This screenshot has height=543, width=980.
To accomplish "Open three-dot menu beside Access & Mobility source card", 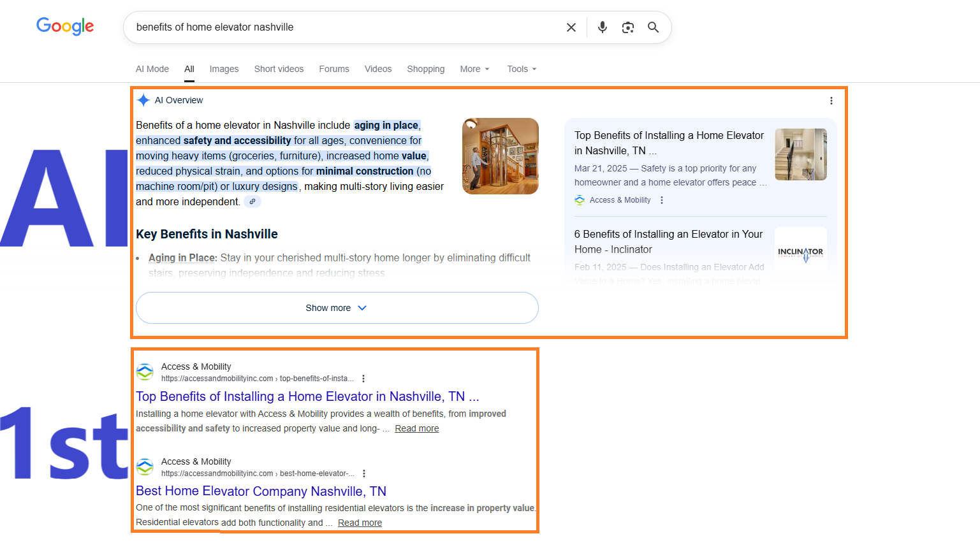I will coord(662,200).
